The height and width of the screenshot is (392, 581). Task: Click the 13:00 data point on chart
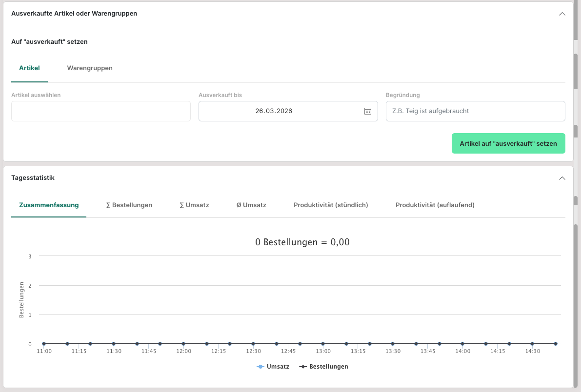(x=323, y=344)
